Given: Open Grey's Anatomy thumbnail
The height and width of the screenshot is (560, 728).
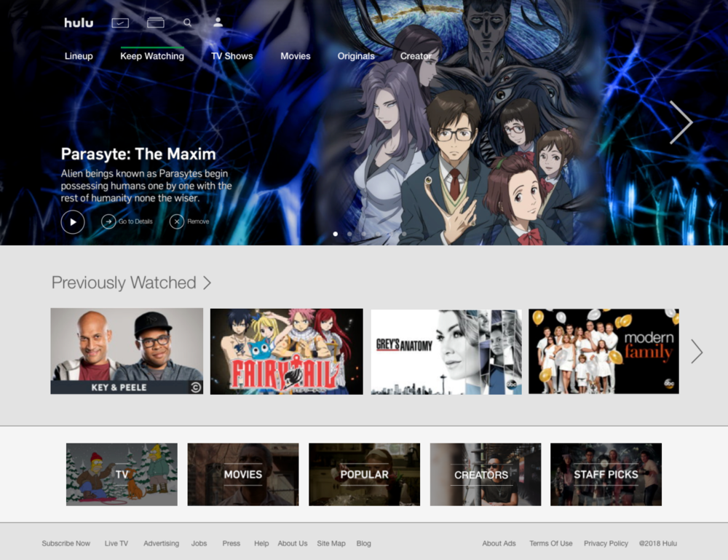Looking at the screenshot, I should (446, 352).
